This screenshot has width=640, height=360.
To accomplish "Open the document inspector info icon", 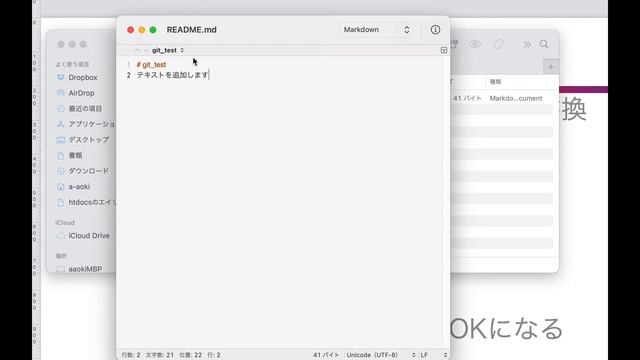I will 435,30.
